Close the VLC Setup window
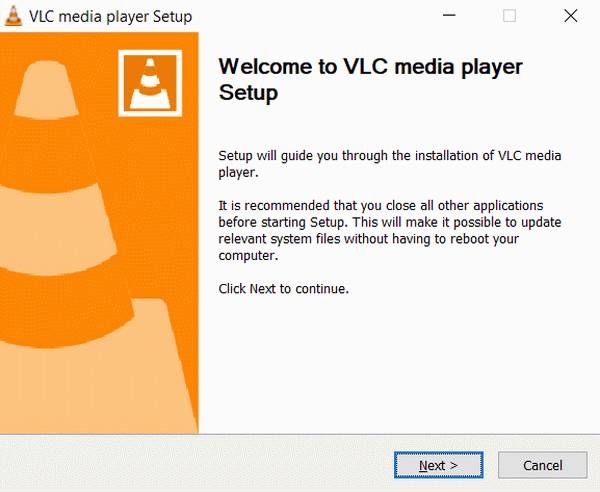The image size is (600, 492). (x=570, y=16)
